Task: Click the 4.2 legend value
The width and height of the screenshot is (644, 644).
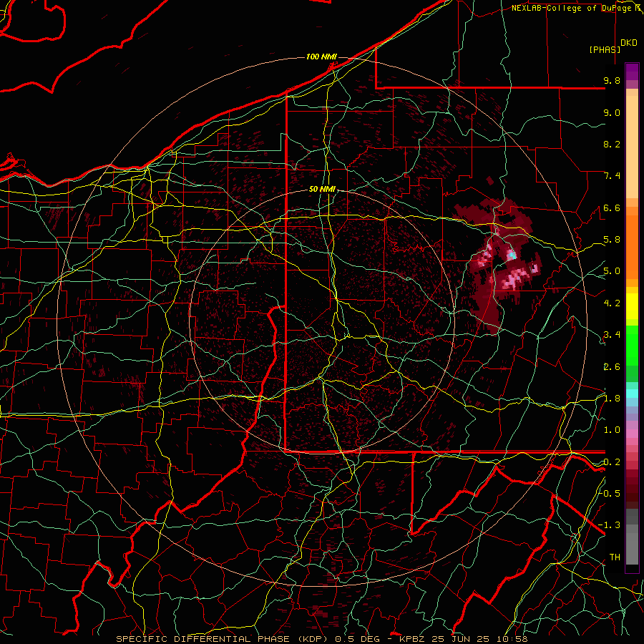Action: 612,303
